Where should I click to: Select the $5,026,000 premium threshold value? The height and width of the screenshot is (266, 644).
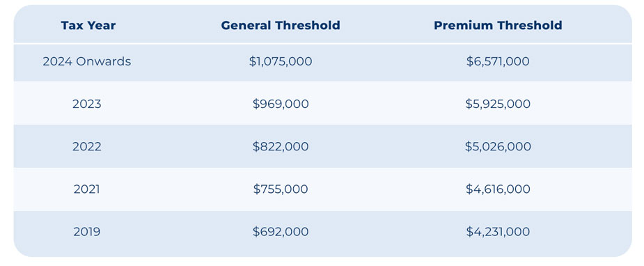click(498, 147)
